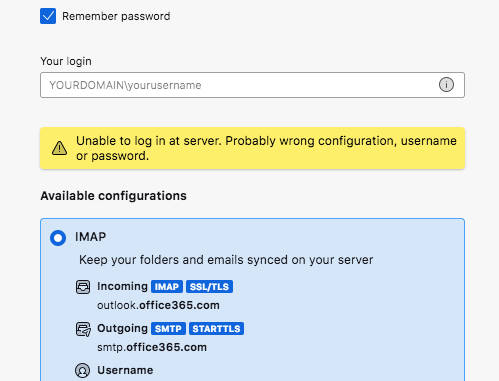The image size is (499, 381).
Task: Click the Username person icon
Action: click(x=83, y=370)
